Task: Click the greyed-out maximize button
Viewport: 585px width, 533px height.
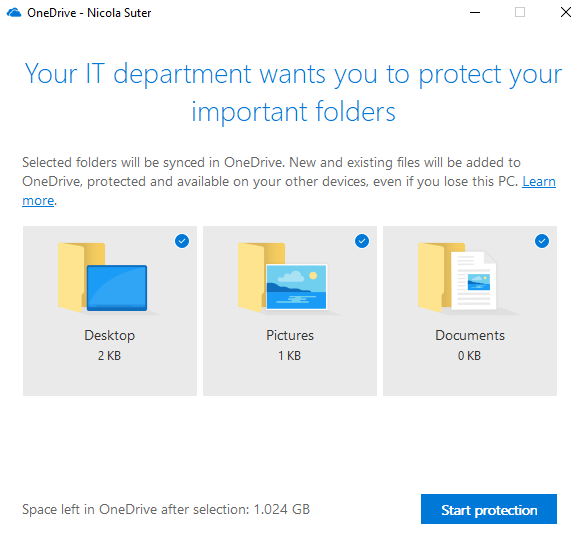Action: point(520,12)
